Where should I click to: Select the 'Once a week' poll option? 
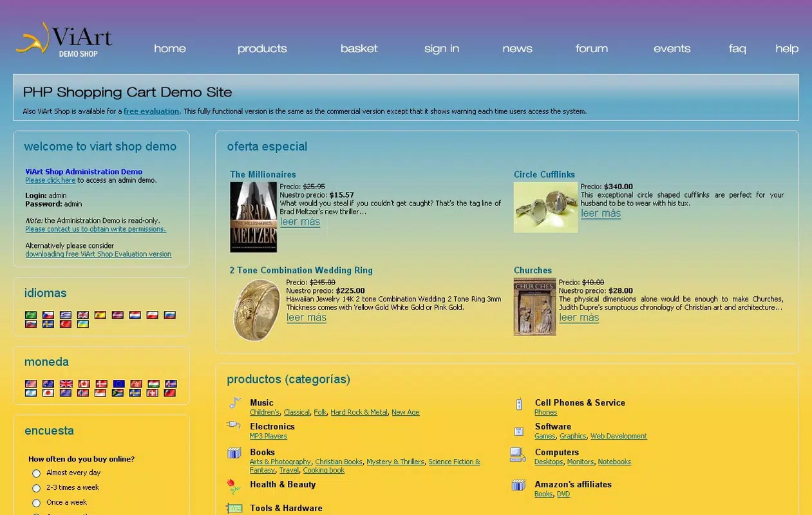coord(36,503)
